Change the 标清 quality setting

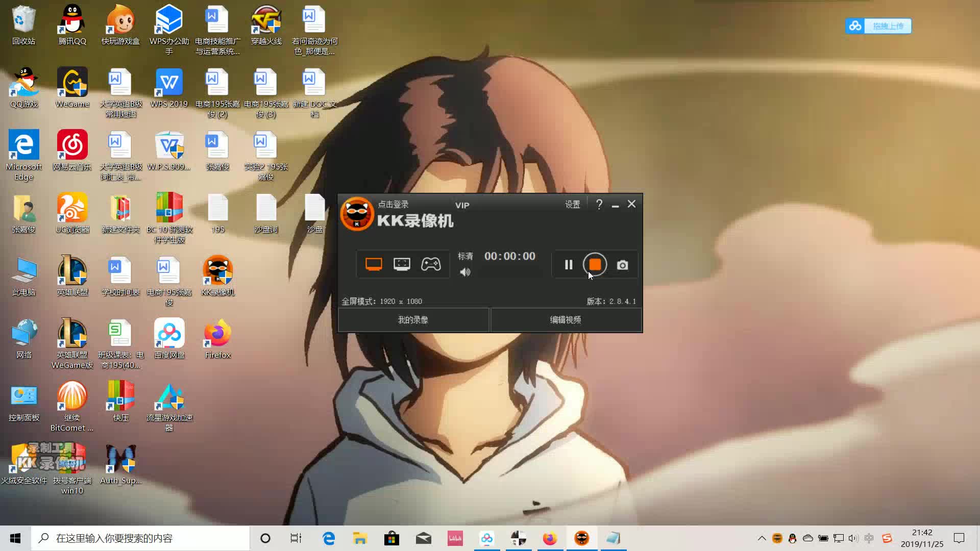pyautogui.click(x=465, y=256)
